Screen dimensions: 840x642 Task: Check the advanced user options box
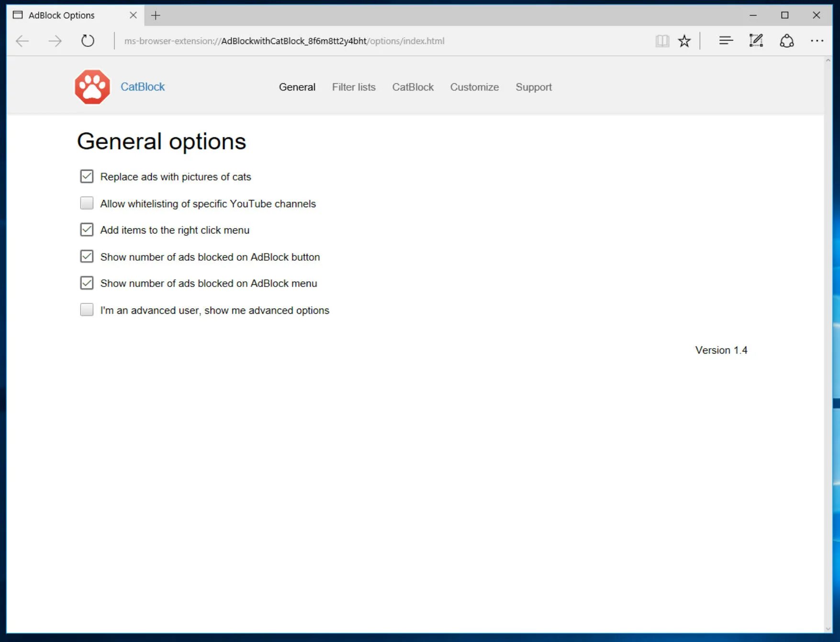87,310
